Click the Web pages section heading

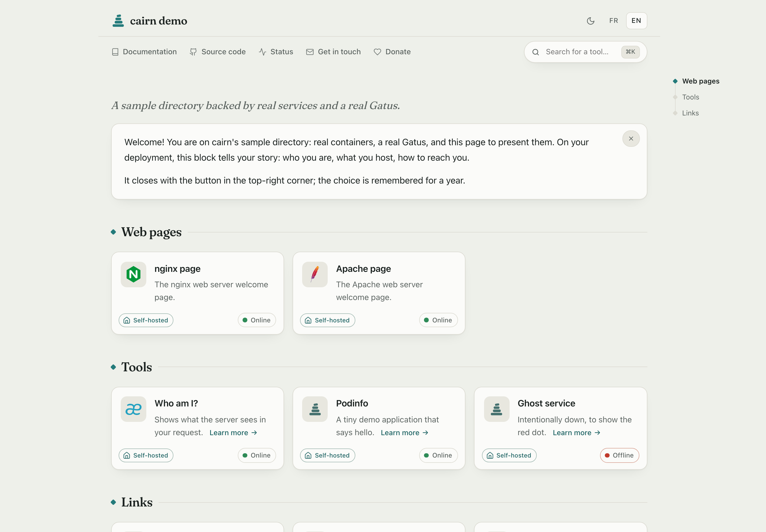(x=151, y=232)
